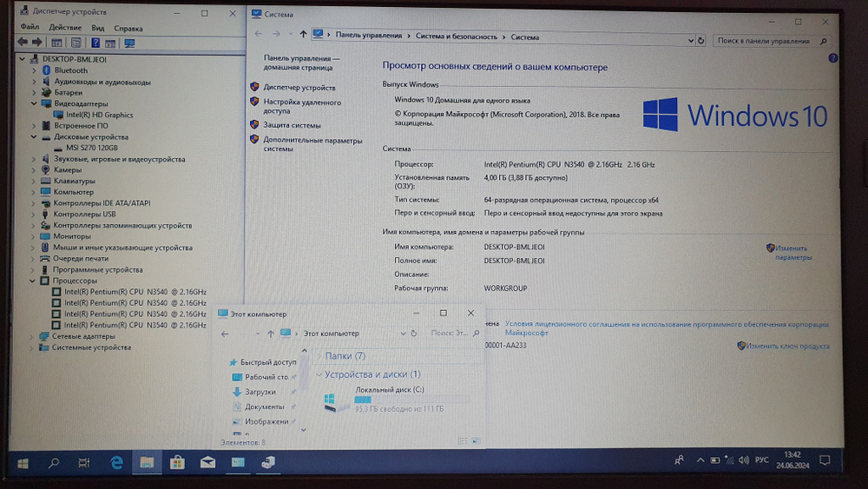Select MSI S270 120GB disk
This screenshot has width=868, height=489.
[x=92, y=148]
